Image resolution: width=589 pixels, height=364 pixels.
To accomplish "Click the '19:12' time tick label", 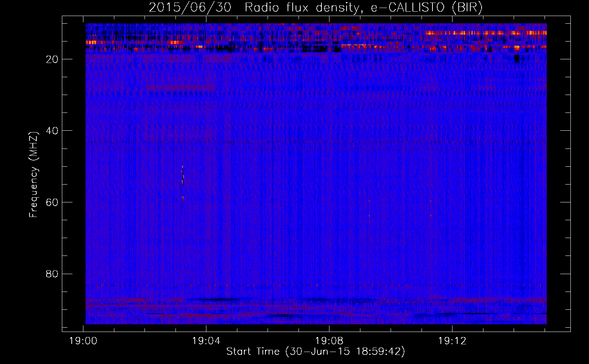I will click(452, 341).
